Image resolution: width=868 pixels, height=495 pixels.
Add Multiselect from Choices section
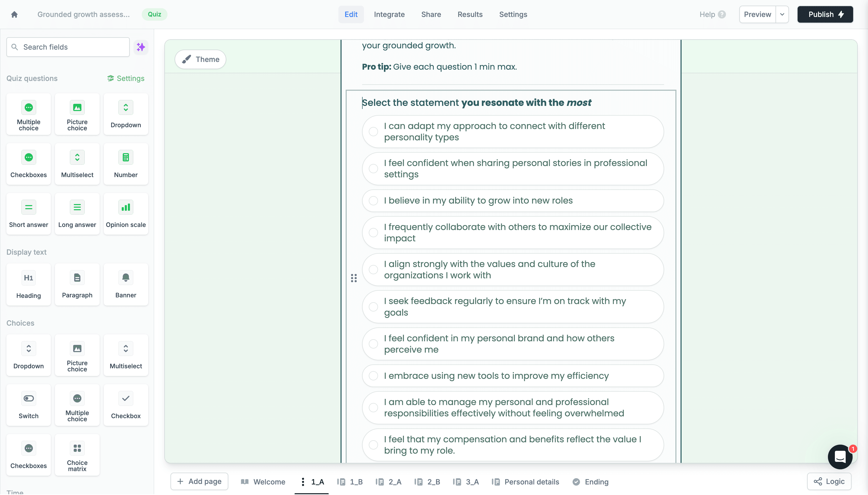pyautogui.click(x=126, y=356)
